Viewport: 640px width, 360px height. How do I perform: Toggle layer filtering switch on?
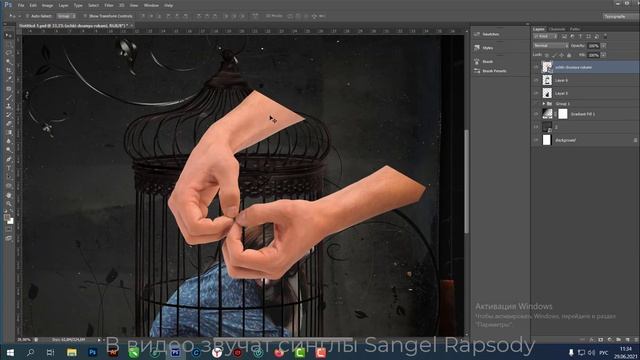tap(605, 36)
